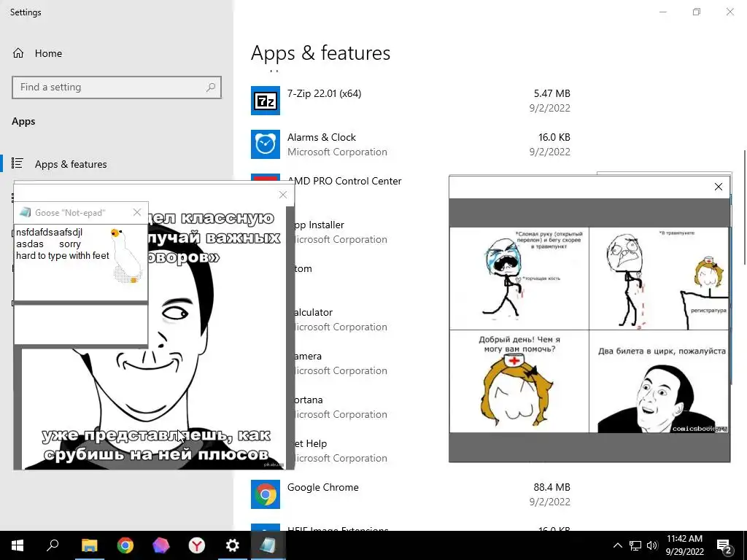
Task: Open network status tray icon
Action: click(x=635, y=545)
